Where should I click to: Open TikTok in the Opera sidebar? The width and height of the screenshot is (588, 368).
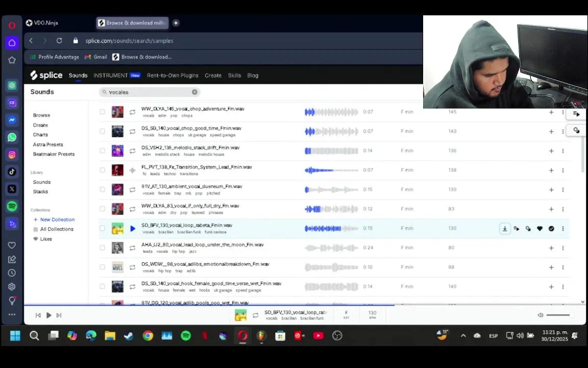pos(12,172)
